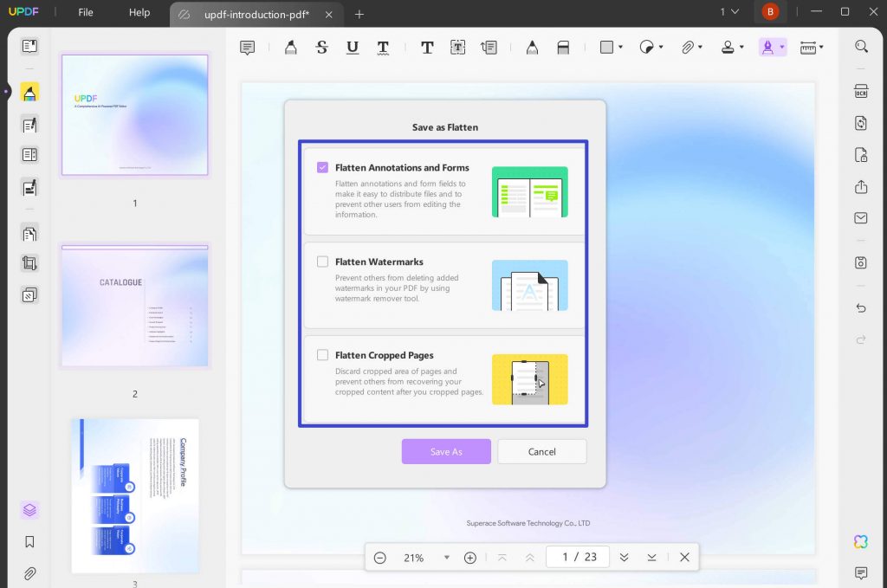Open the File menu

click(x=84, y=12)
